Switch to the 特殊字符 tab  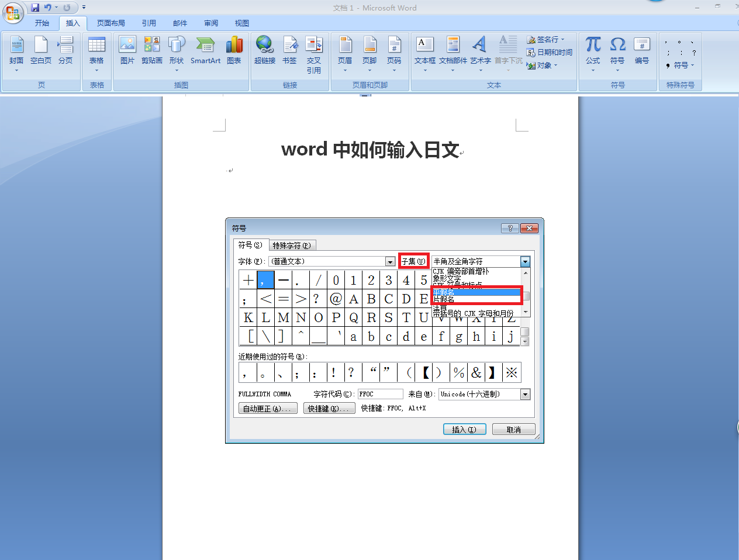point(291,246)
